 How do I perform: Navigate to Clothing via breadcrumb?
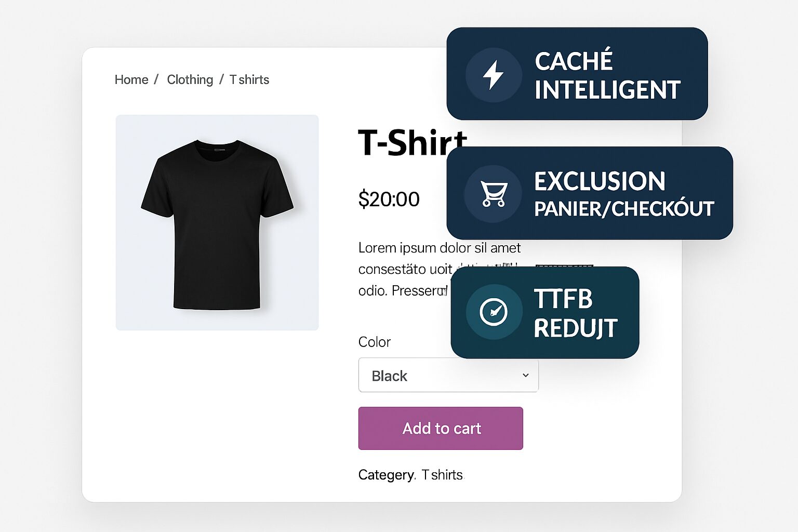pyautogui.click(x=190, y=79)
